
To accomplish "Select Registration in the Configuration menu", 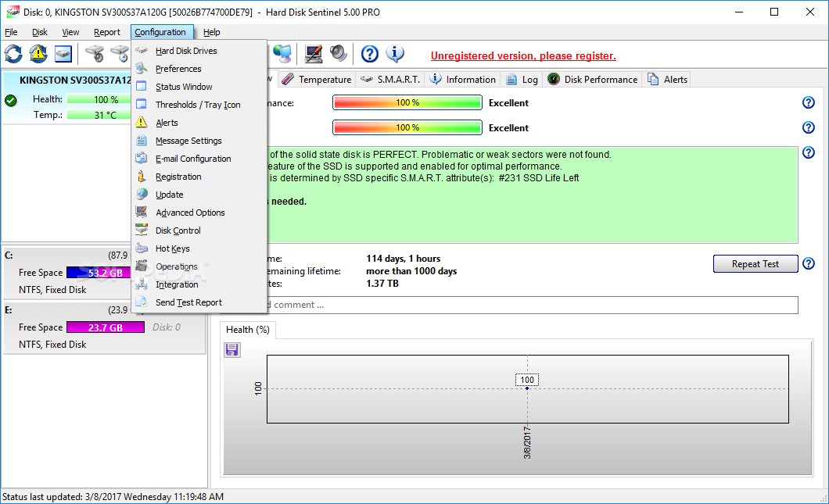I will pos(199,177).
